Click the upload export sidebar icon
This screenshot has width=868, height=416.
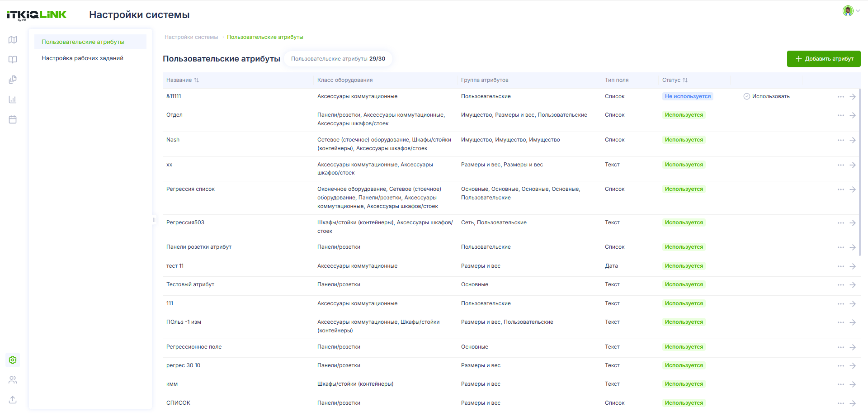[13, 400]
